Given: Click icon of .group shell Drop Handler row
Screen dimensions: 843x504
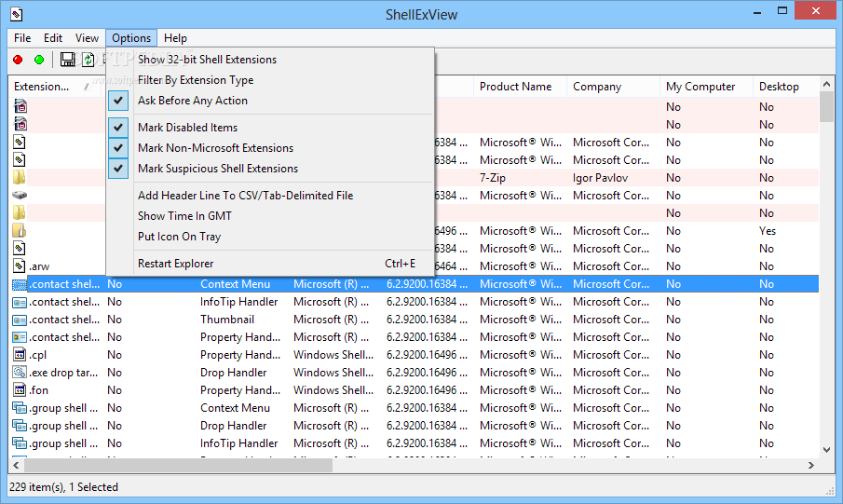Looking at the screenshot, I should tap(20, 426).
